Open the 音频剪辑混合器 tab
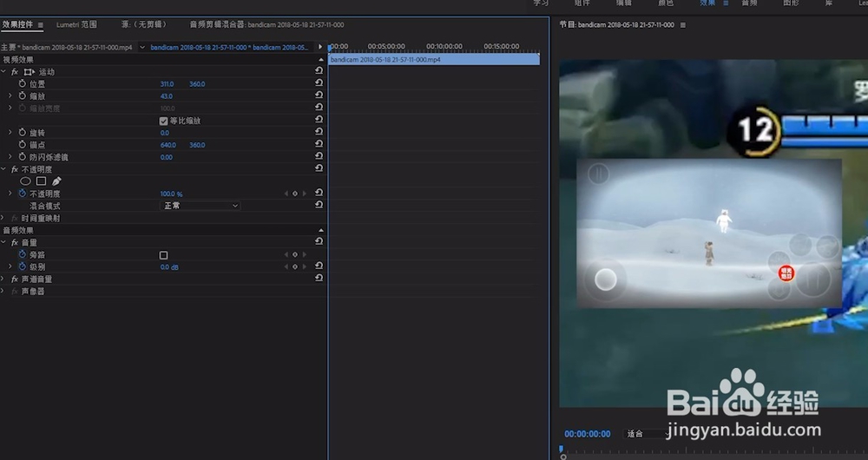 (266, 24)
